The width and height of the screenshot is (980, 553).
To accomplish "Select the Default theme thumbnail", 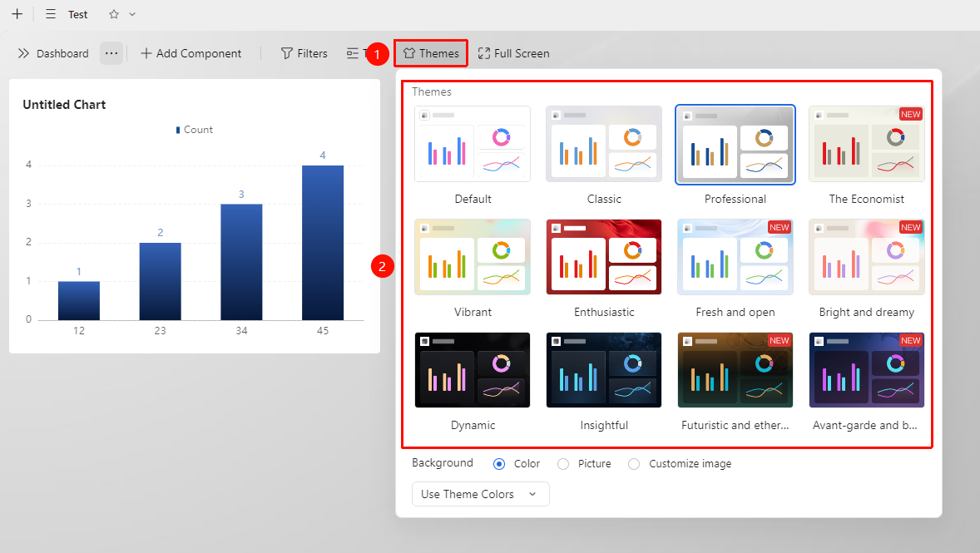I will coord(473,145).
